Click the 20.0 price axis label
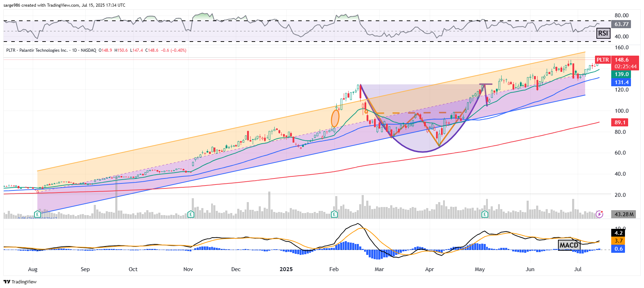The image size is (644, 288). tap(620, 195)
